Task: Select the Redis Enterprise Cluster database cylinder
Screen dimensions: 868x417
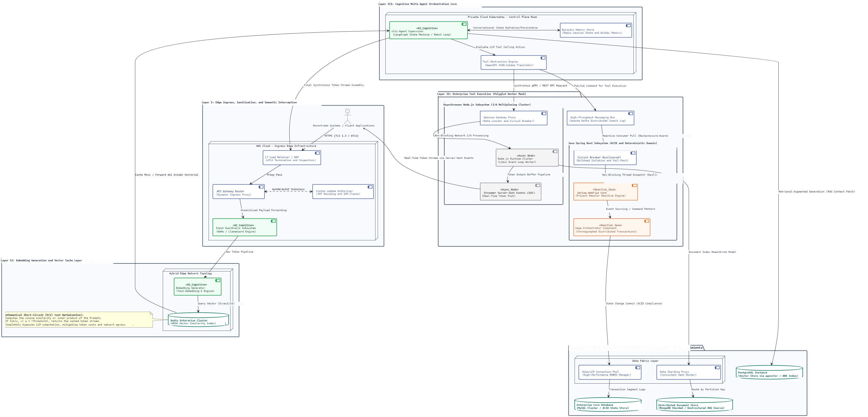Action: click(198, 320)
